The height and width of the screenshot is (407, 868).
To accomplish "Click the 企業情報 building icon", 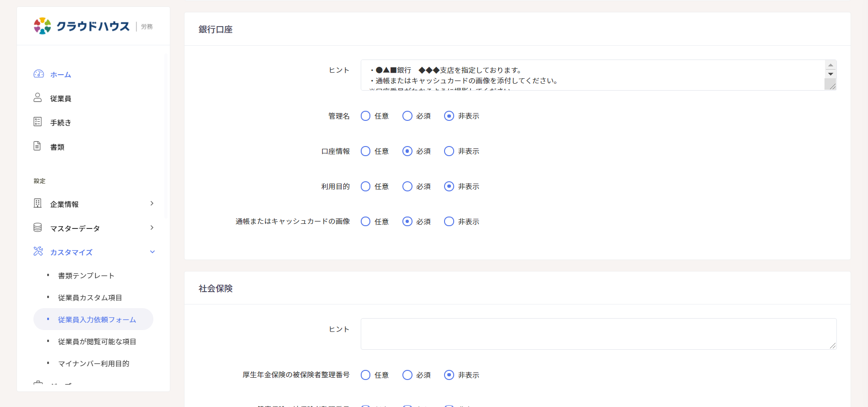I will click(x=38, y=203).
